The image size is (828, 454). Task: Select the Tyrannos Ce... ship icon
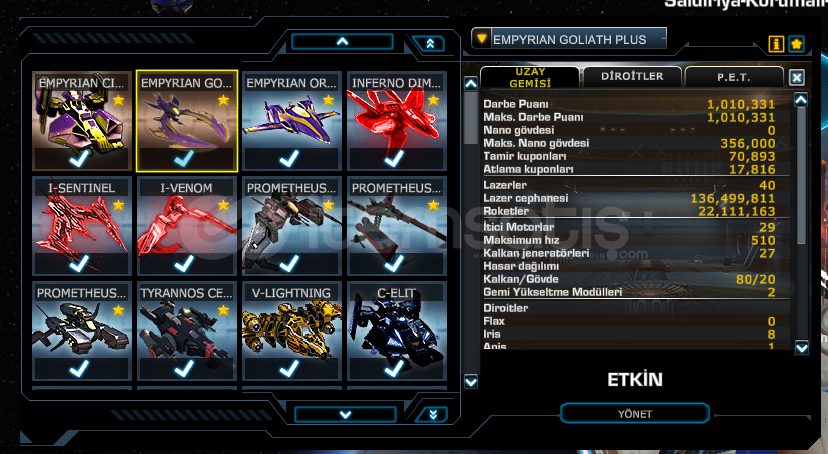coord(186,331)
